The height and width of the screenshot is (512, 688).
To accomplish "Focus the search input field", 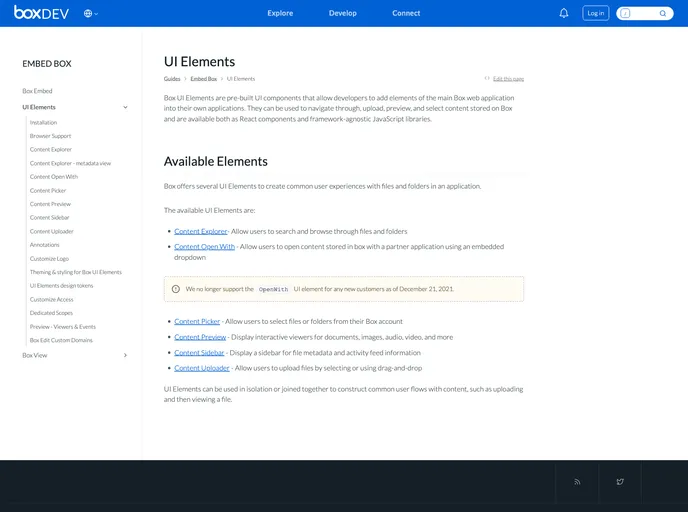I will tap(644, 13).
